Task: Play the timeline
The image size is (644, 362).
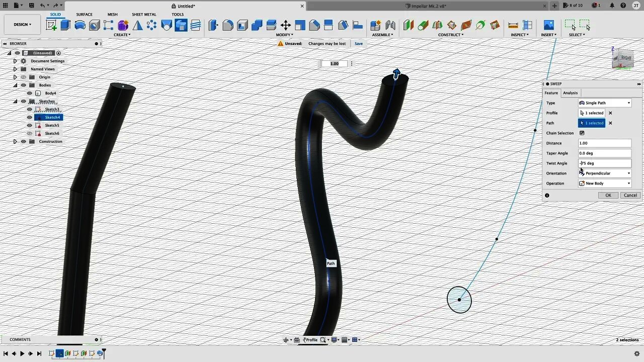Action: point(22,354)
